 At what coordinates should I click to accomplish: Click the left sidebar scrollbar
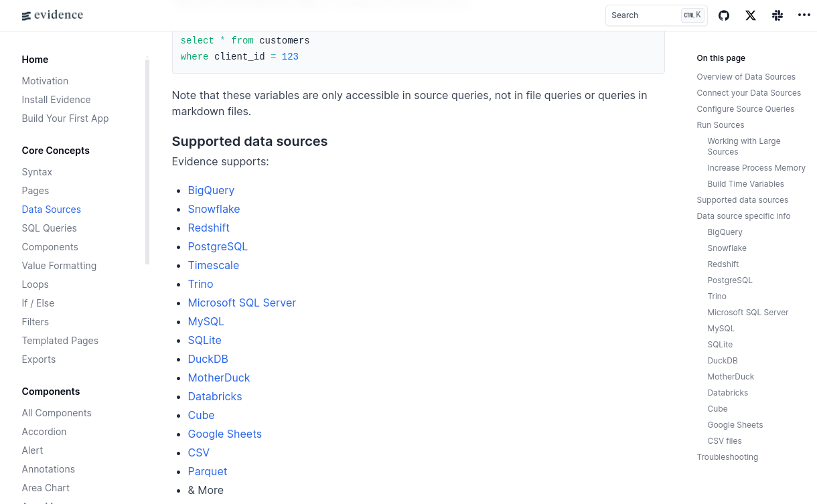pyautogui.click(x=147, y=161)
